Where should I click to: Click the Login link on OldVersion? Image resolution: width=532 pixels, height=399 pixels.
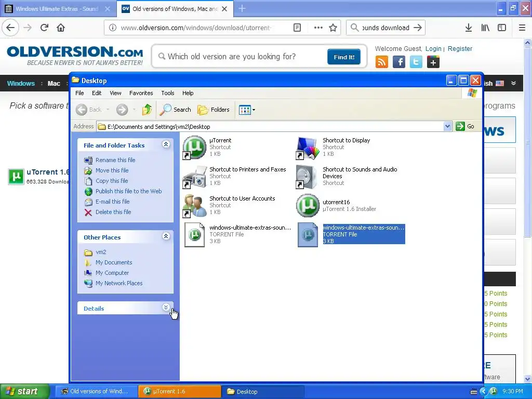pos(433,48)
